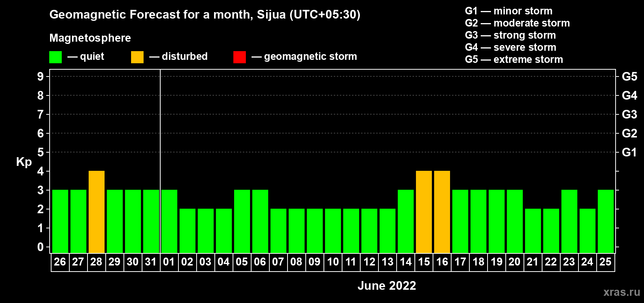Click date label 09 on the axis
The height and width of the screenshot is (303, 644).
[314, 262]
